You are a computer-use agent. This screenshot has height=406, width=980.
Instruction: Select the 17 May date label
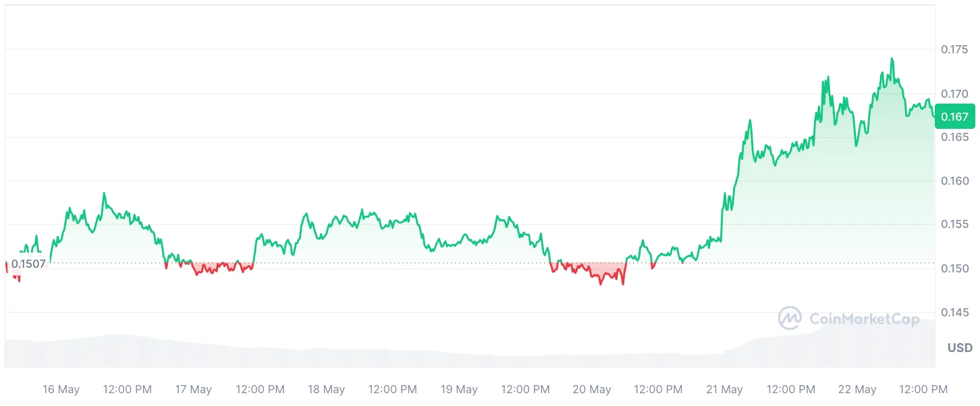193,389
